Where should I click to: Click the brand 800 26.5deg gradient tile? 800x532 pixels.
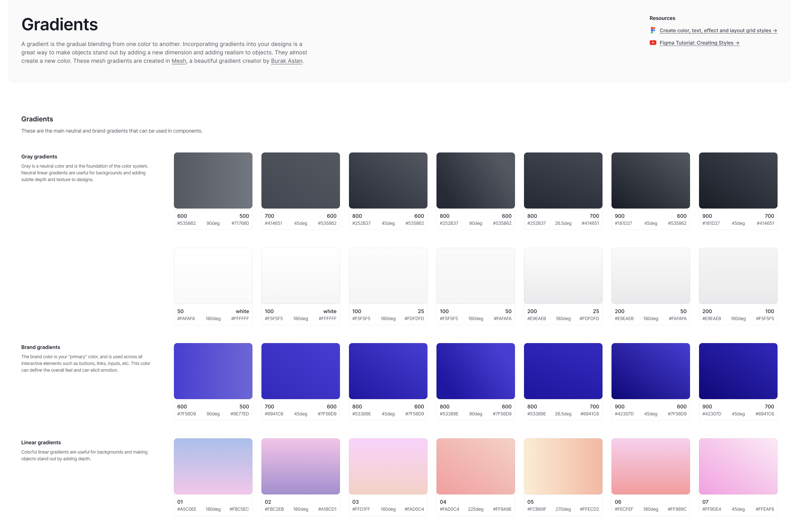pyautogui.click(x=563, y=371)
